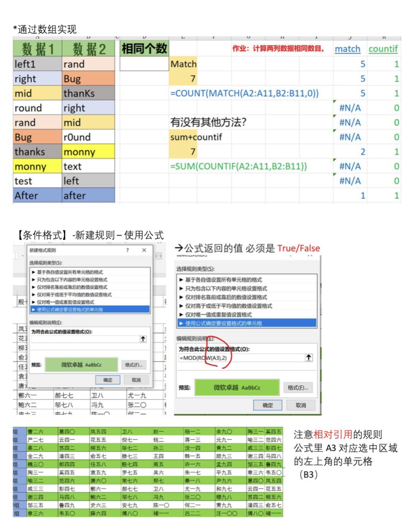The width and height of the screenshot is (420, 530).
Task: Click the pale green preview swatch in 新建格式规则 dialog
Action: pos(81,365)
